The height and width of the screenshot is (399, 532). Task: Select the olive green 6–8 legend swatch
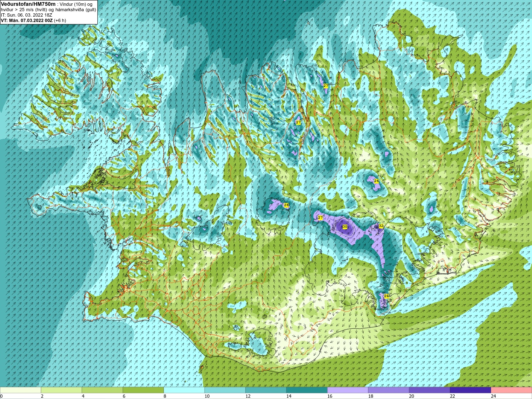[143, 390]
